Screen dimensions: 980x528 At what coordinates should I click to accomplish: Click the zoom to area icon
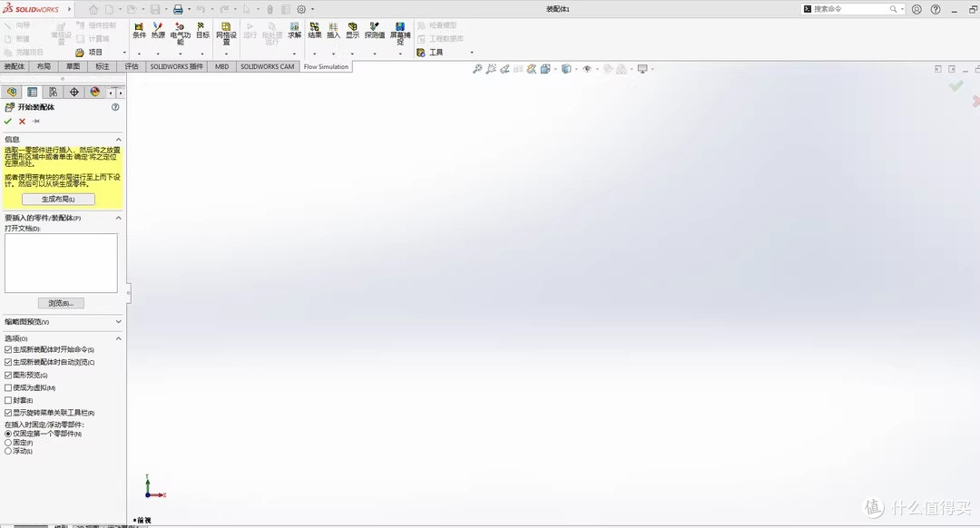[x=491, y=69]
